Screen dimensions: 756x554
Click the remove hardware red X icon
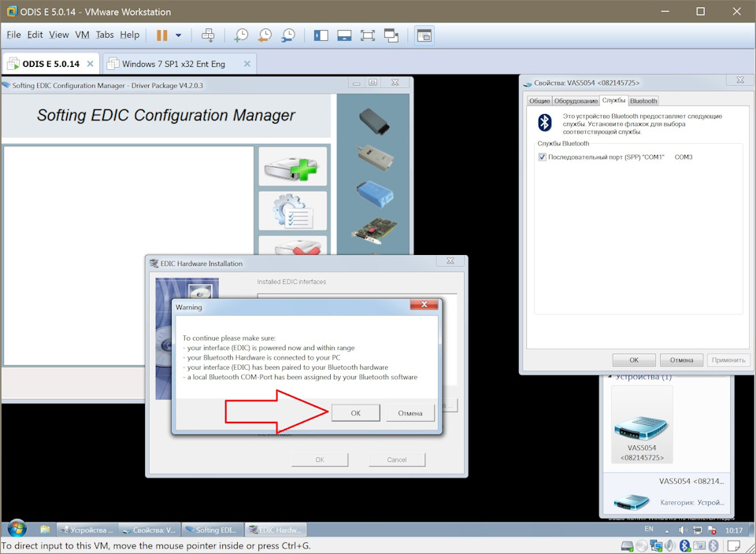click(x=293, y=246)
